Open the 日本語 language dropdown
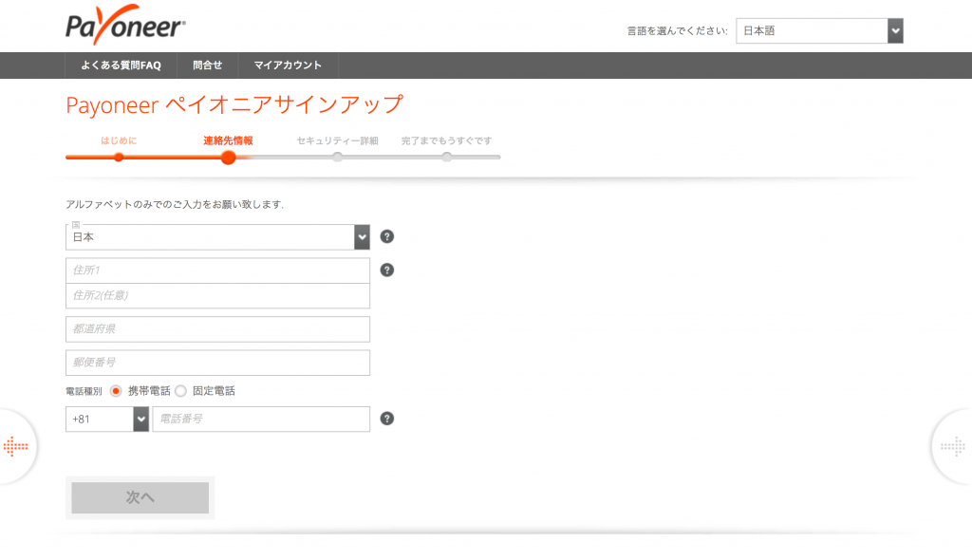The image size is (972, 560). click(x=819, y=31)
